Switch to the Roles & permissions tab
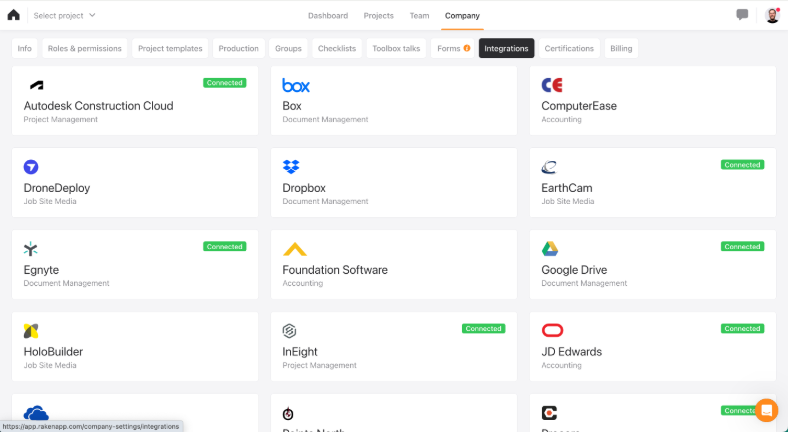This screenshot has height=432, width=788. tap(85, 48)
